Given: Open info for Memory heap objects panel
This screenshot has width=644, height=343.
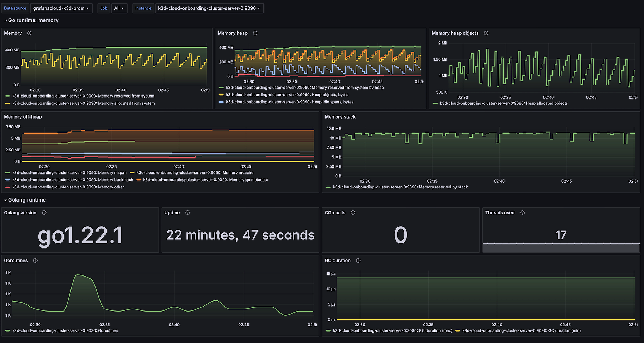Looking at the screenshot, I should coord(486,33).
